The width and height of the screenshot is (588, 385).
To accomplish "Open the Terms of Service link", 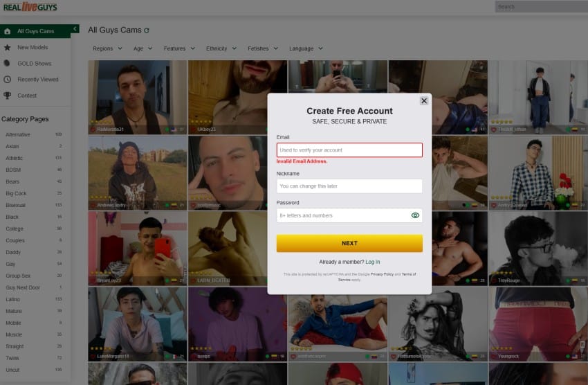I will [377, 277].
